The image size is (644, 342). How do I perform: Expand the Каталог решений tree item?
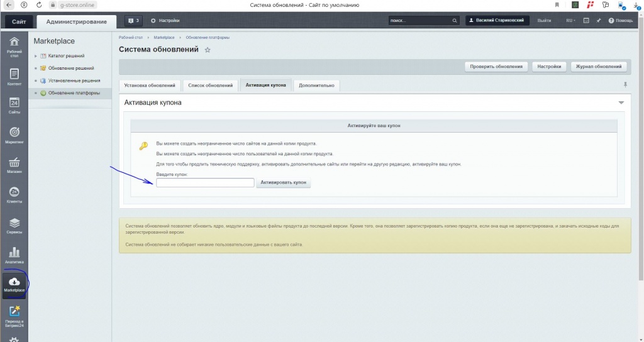coord(36,56)
